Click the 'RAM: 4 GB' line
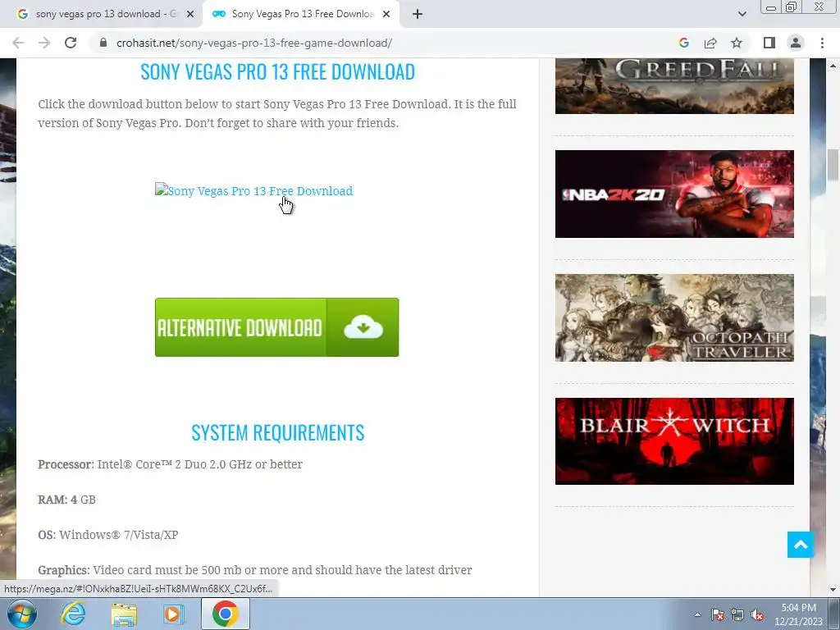Screen dimensions: 840x630 [67, 500]
